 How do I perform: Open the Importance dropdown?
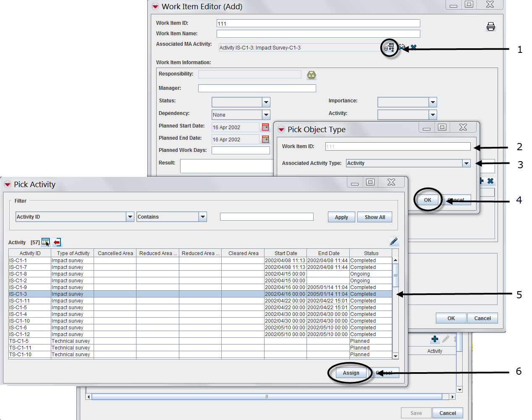pos(433,102)
